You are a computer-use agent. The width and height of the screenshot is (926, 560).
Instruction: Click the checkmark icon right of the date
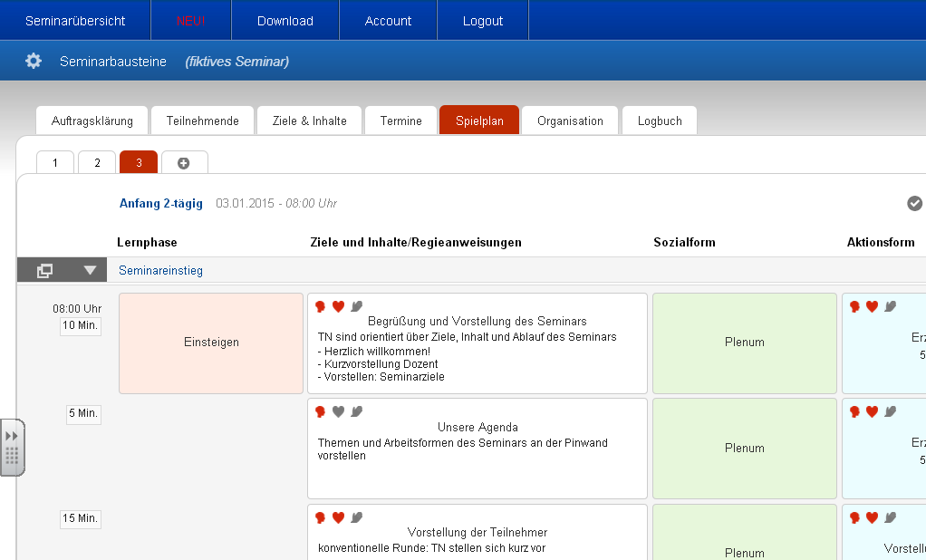click(x=914, y=203)
